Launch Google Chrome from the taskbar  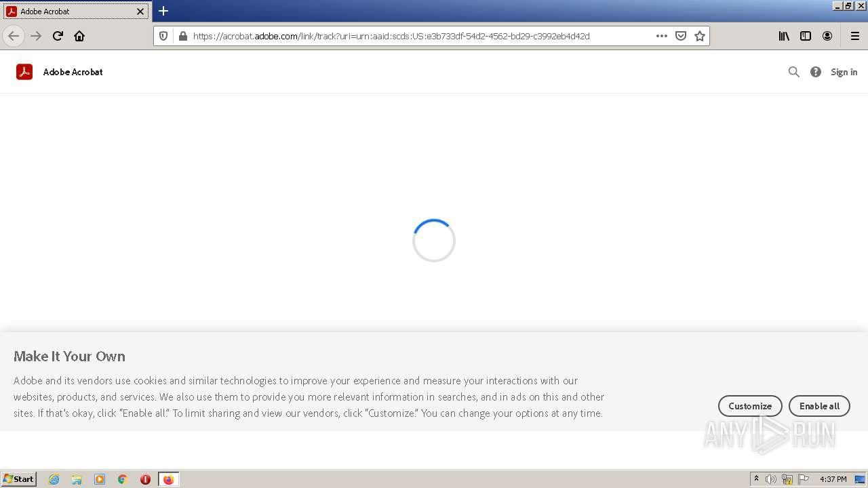coord(123,479)
